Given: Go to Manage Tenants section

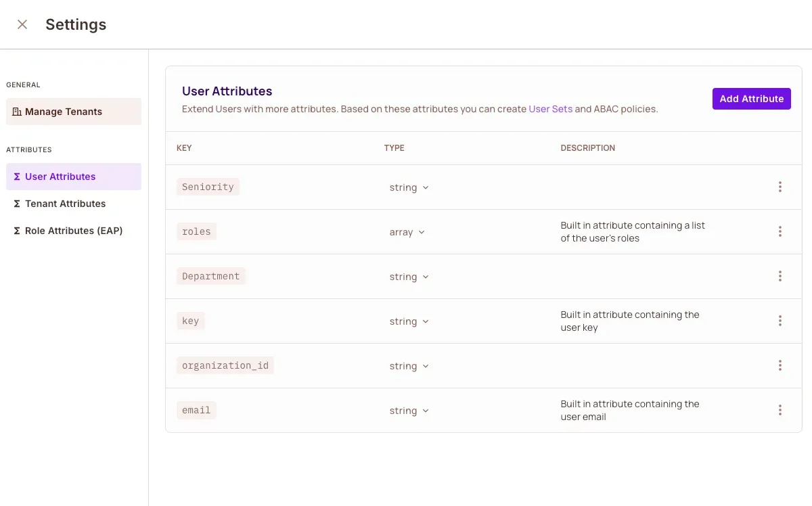Looking at the screenshot, I should tap(64, 112).
